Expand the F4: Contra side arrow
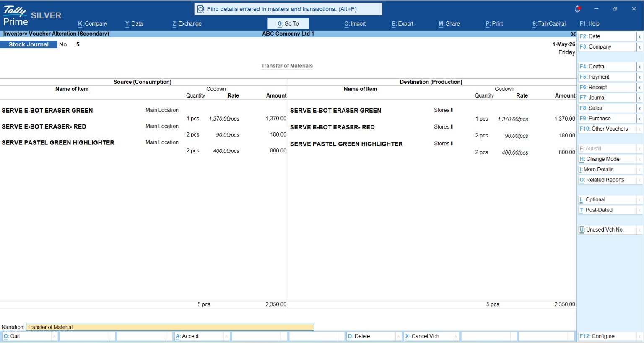This screenshot has height=343, width=644. click(x=640, y=67)
